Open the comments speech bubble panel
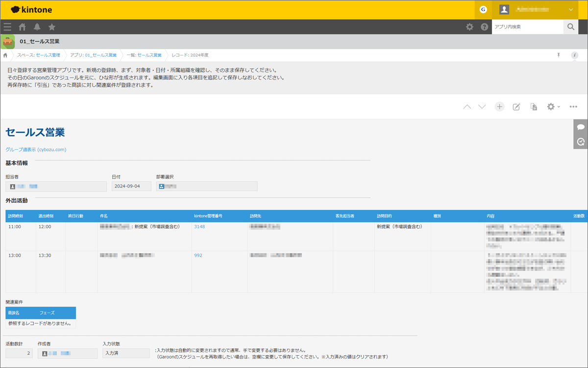 click(x=581, y=127)
